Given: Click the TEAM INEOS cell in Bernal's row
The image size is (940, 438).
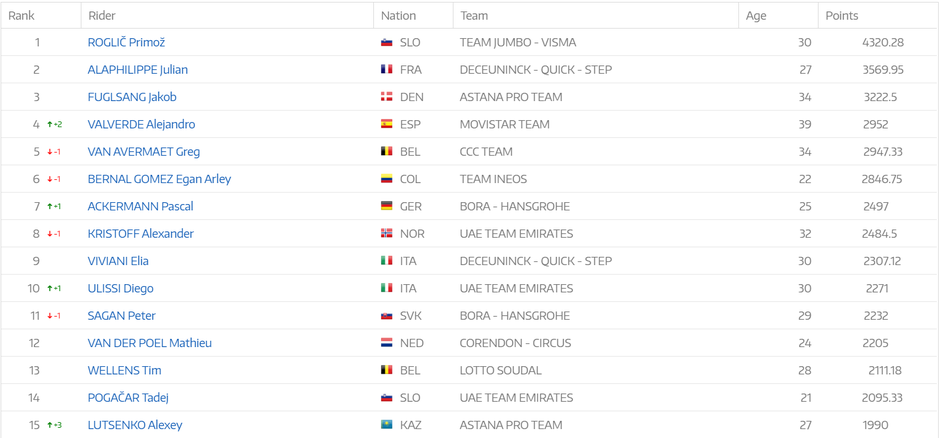Looking at the screenshot, I should pos(493,179).
